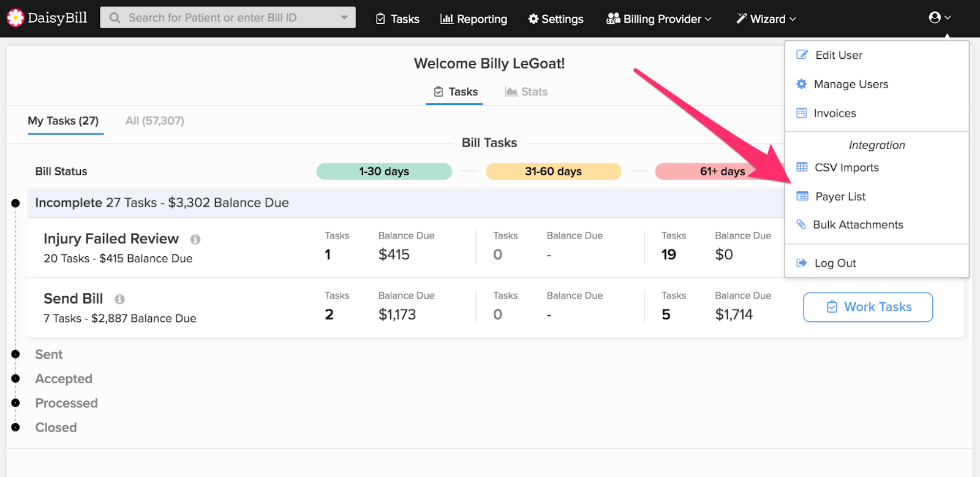This screenshot has height=477, width=980.
Task: Click the DaisyBill flower logo
Action: pyautogui.click(x=15, y=18)
